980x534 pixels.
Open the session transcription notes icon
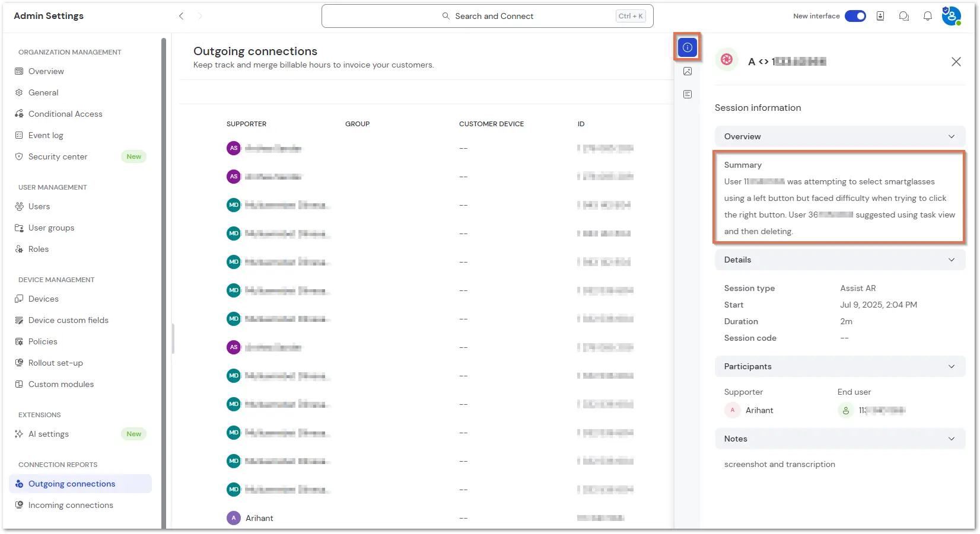(x=688, y=94)
